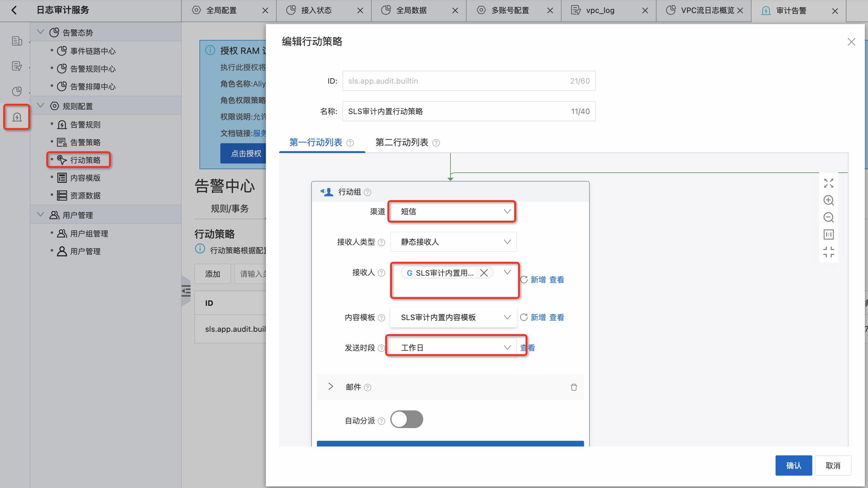Open the 渠道 dropdown showing 短信
Screen dimensions: 868x488
click(x=451, y=211)
